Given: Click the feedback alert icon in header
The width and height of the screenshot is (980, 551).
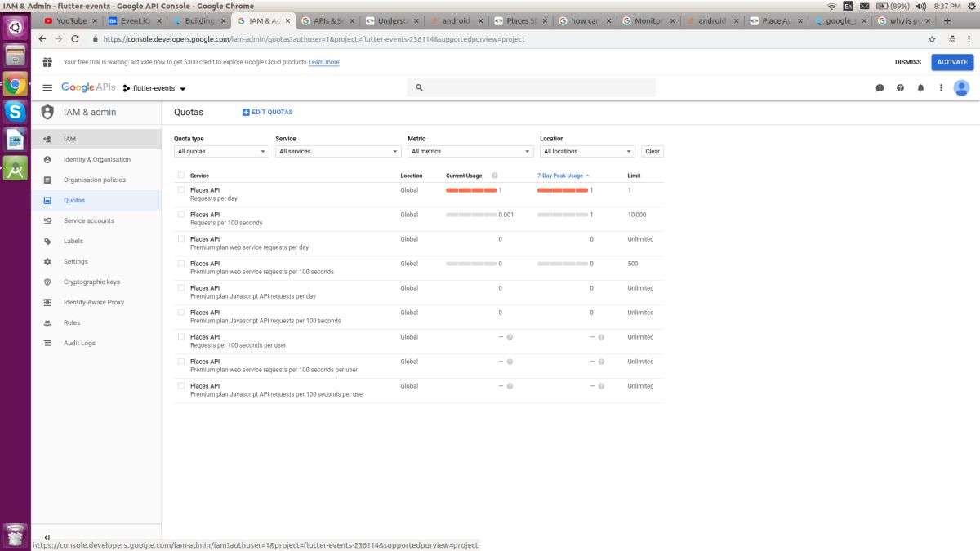Looking at the screenshot, I should (880, 87).
